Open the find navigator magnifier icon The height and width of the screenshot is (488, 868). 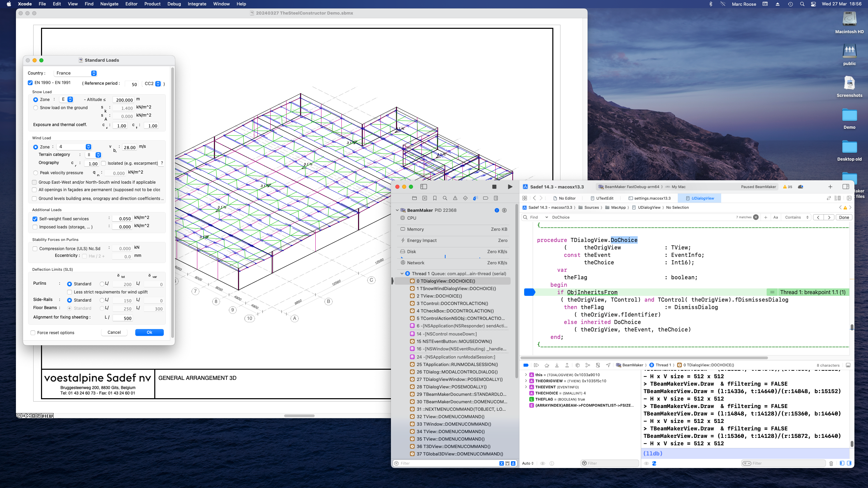click(445, 198)
